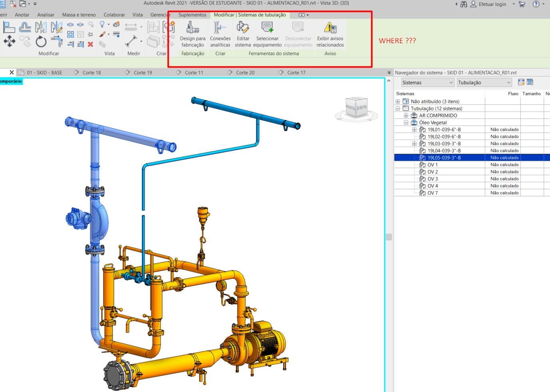Open the view tabs list arrow
Viewport: 550px width, 392px height.
[x=389, y=73]
